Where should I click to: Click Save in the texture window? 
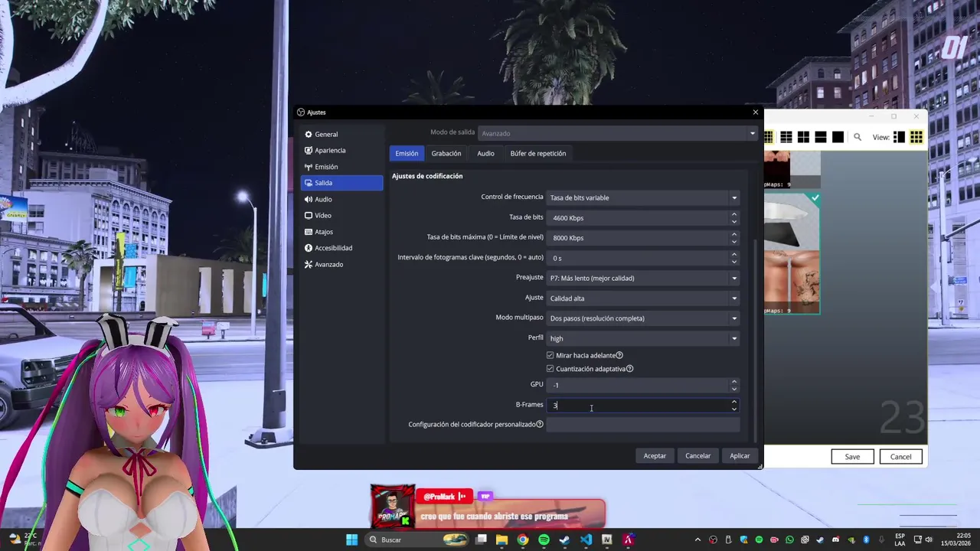point(852,457)
